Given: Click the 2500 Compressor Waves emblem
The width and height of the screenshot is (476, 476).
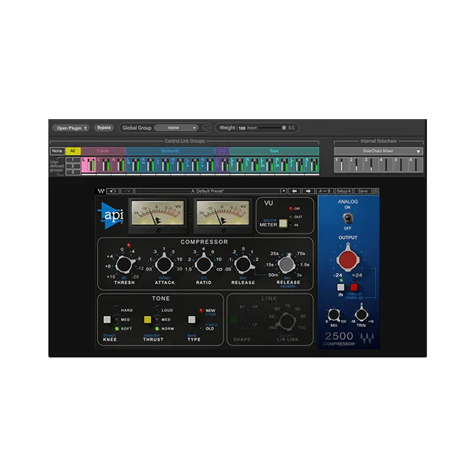Looking at the screenshot, I should [367, 338].
